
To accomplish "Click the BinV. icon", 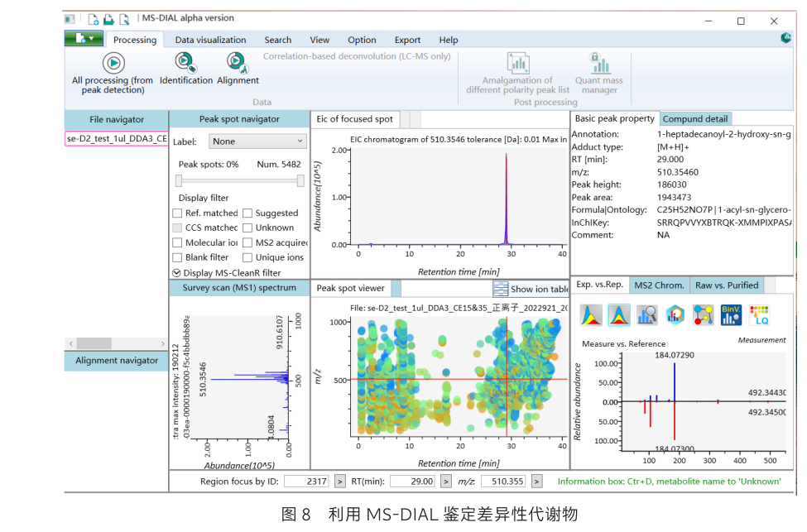I will pos(731,315).
